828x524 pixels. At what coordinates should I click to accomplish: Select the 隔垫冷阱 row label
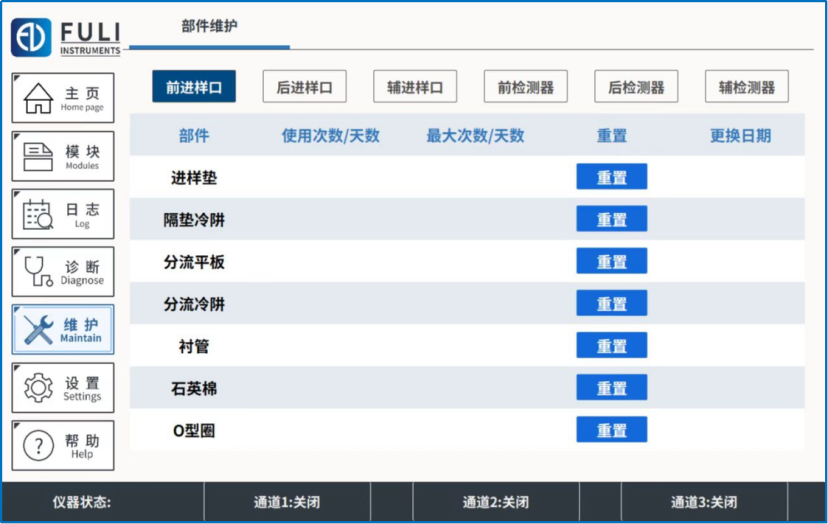pyautogui.click(x=194, y=220)
